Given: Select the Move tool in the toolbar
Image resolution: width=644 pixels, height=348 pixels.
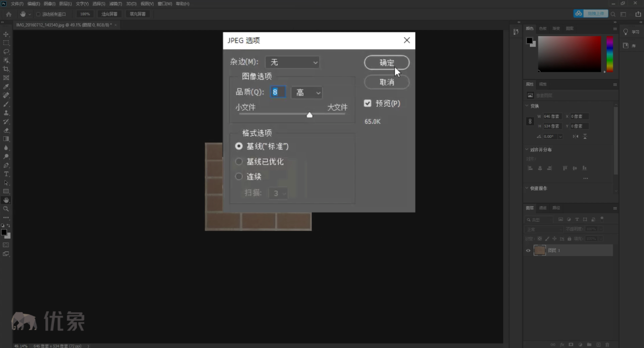Looking at the screenshot, I should pos(6,34).
